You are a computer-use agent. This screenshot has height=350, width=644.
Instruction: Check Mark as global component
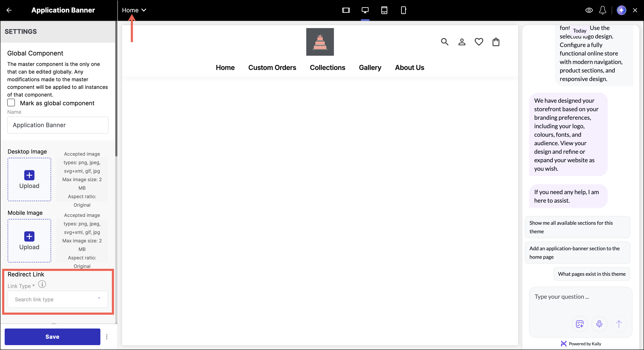[x=11, y=103]
